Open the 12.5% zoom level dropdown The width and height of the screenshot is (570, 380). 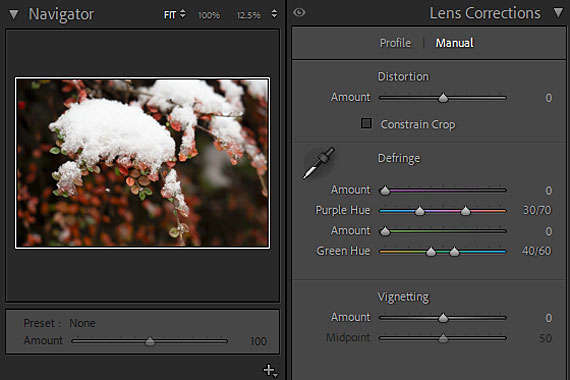coord(274,14)
